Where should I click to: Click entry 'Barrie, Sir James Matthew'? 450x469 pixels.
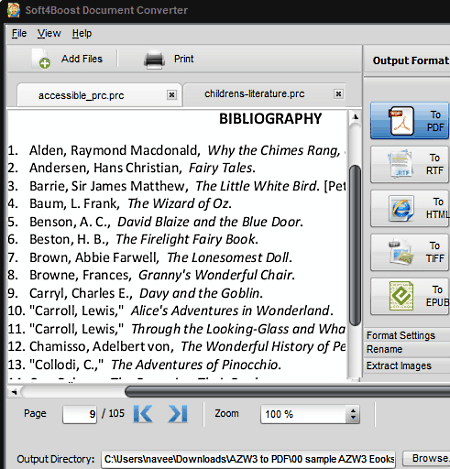pos(177,186)
